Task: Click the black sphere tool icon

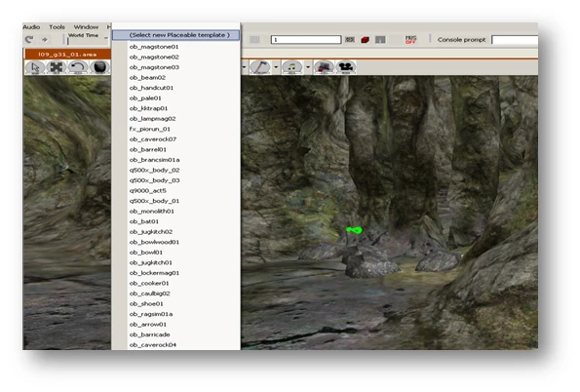Action: (x=99, y=67)
